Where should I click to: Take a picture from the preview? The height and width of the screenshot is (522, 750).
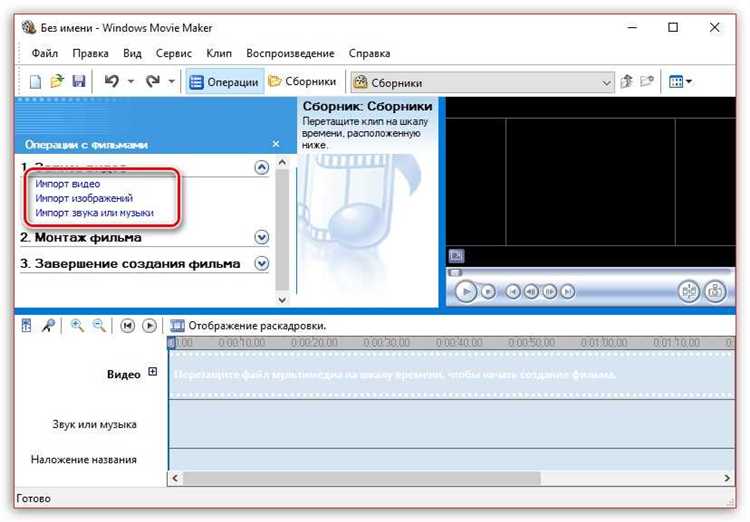point(715,291)
